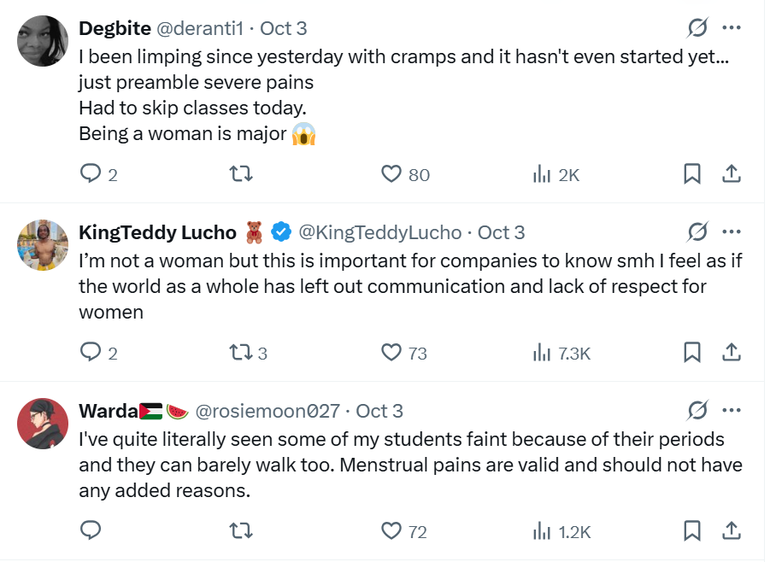
Task: Share Warda's tweet
Action: (731, 531)
